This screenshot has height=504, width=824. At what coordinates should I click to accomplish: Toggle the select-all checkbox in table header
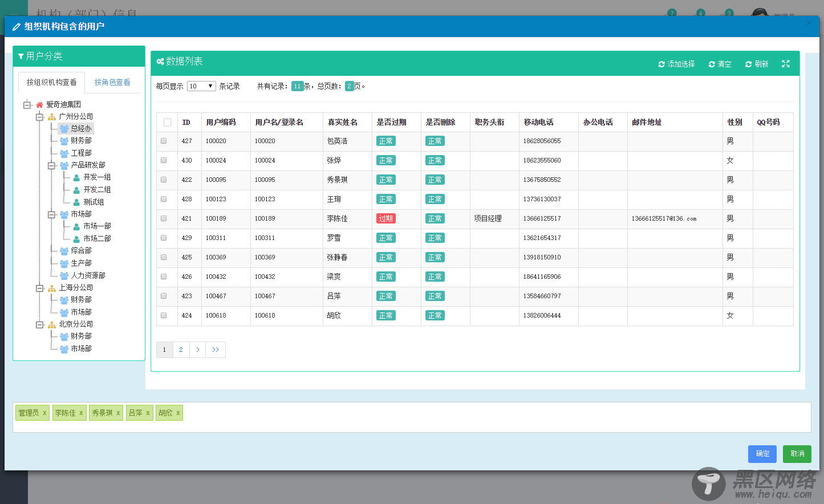pos(167,123)
